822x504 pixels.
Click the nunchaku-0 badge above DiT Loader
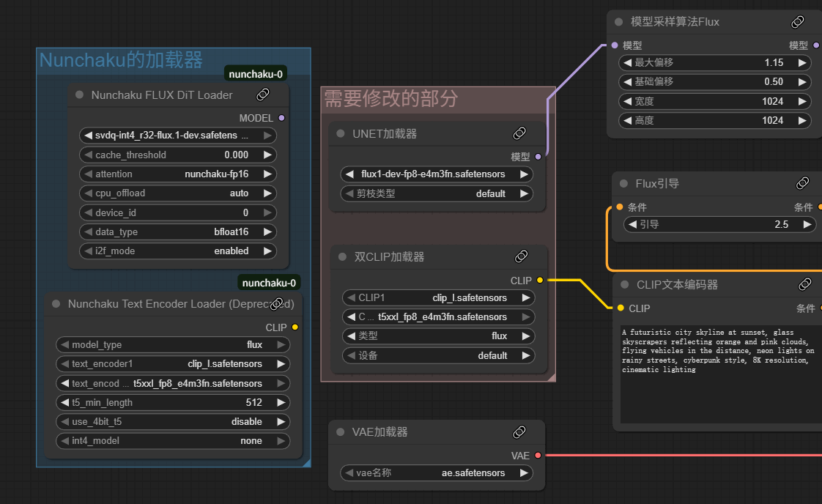click(x=256, y=74)
